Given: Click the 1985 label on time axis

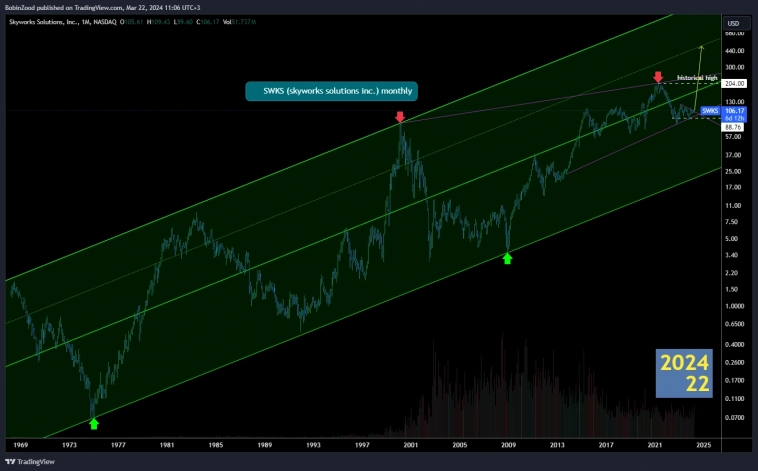Looking at the screenshot, I should pyautogui.click(x=216, y=445).
